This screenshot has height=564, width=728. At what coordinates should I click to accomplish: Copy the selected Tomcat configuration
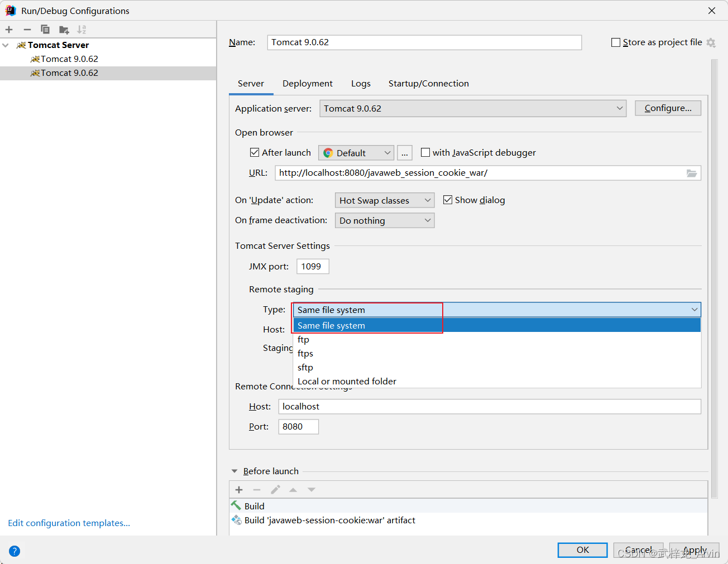pyautogui.click(x=45, y=29)
